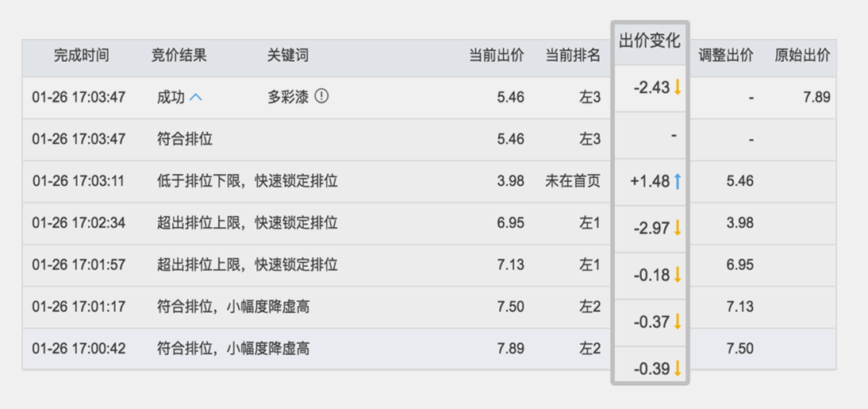
Task: Click the 出价变化 column header
Action: pos(650,41)
